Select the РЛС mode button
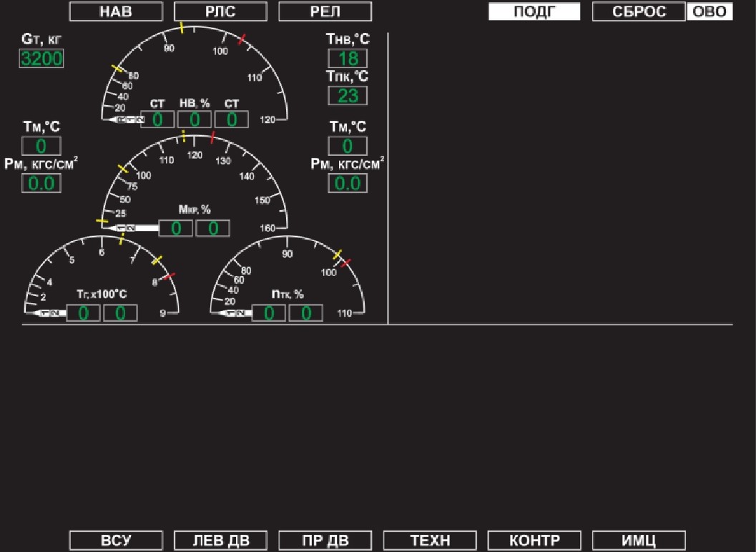 point(220,11)
